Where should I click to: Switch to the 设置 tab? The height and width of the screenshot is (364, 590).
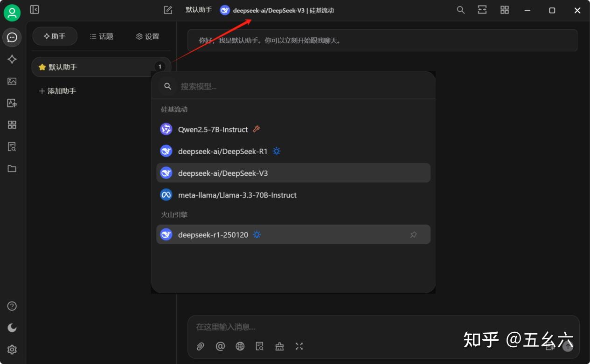147,36
